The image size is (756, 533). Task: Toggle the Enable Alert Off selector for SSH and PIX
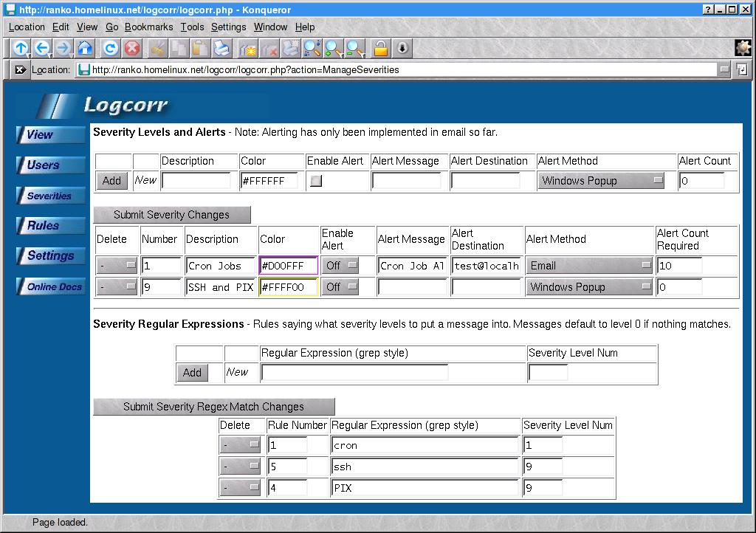click(340, 287)
